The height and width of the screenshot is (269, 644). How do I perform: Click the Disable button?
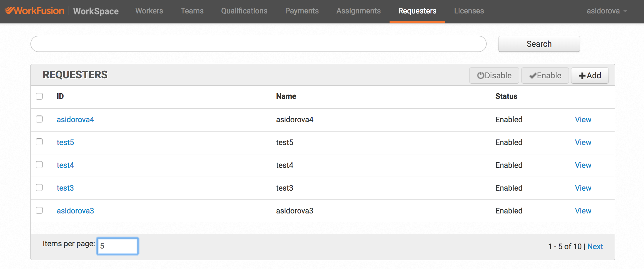coord(494,75)
